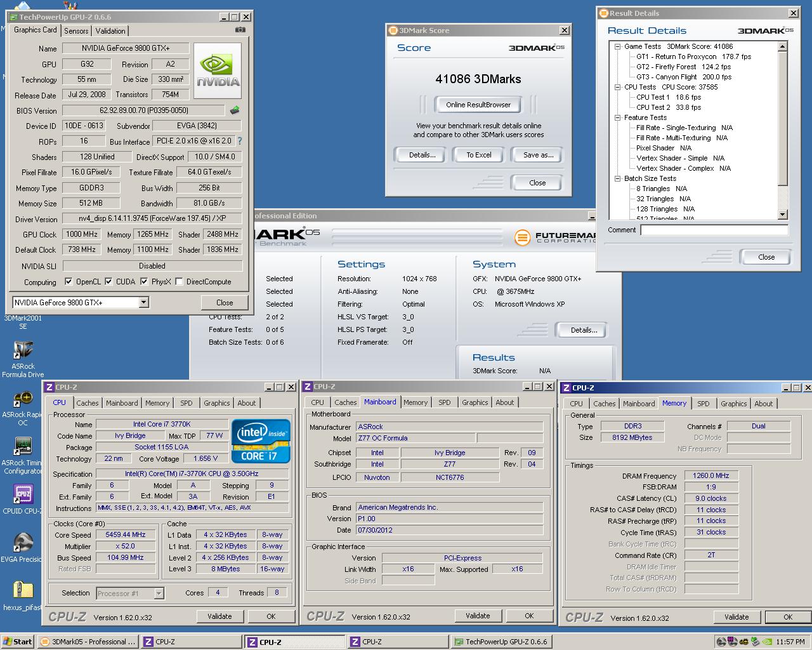Enable the DirectCompute checkbox
This screenshot has height=650, width=812.
point(180,282)
